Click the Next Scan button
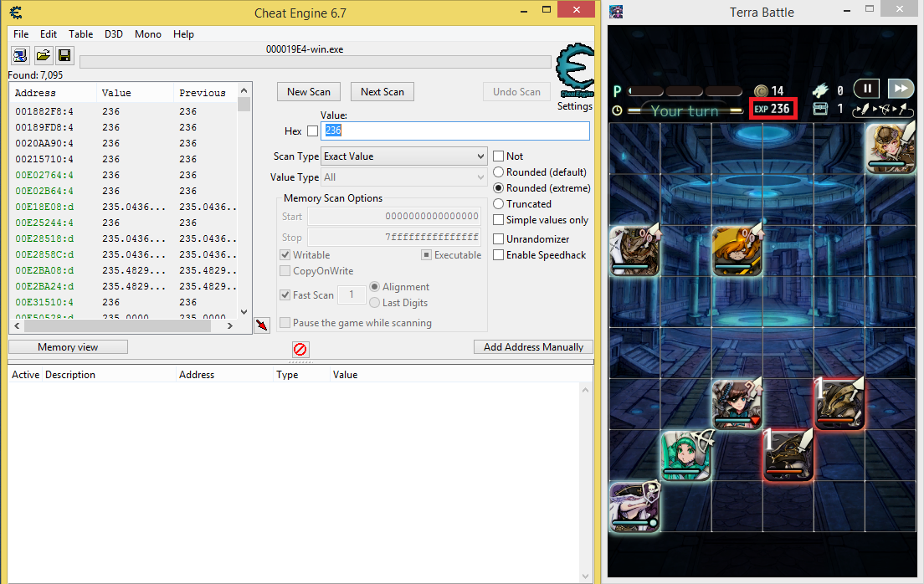The width and height of the screenshot is (924, 584). click(382, 92)
